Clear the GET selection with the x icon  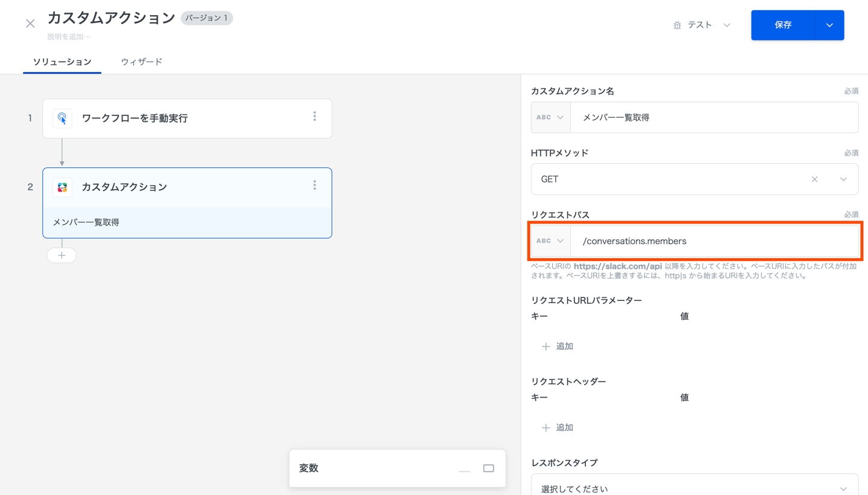tap(814, 180)
